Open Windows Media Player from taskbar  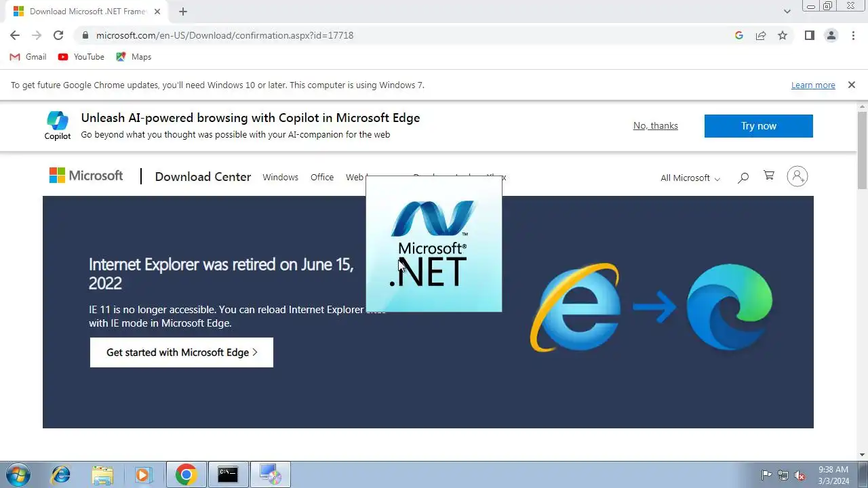pyautogui.click(x=142, y=474)
